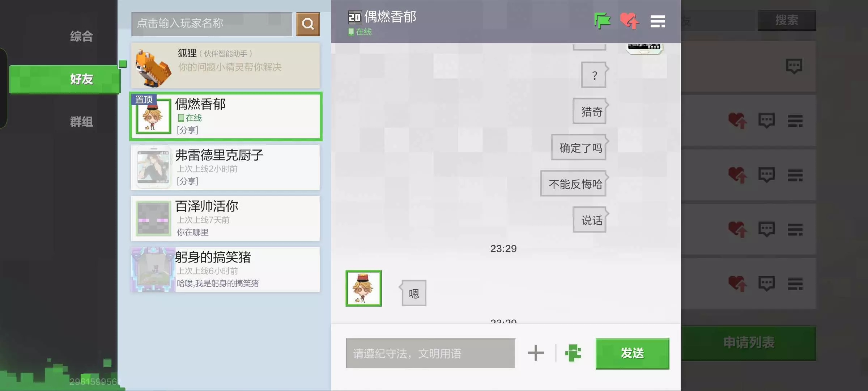Screen dimensions: 868x391
Task: Click the player name search field
Action: tap(212, 24)
